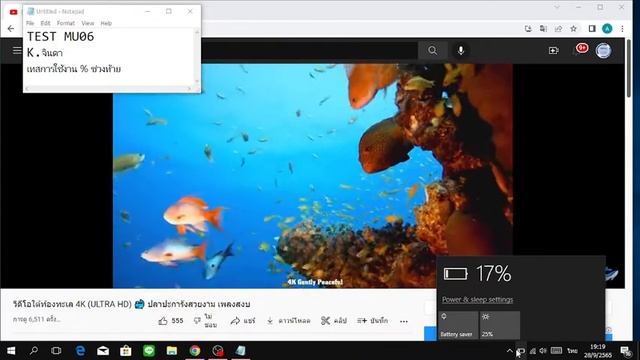Switch to Notepad on the taskbar
The image size is (640, 360).
[241, 351]
